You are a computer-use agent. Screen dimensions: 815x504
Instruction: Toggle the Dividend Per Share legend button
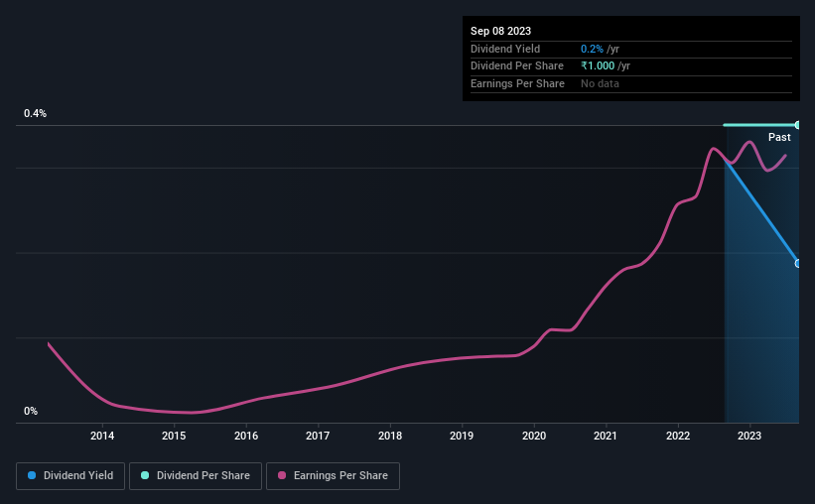[x=196, y=476]
